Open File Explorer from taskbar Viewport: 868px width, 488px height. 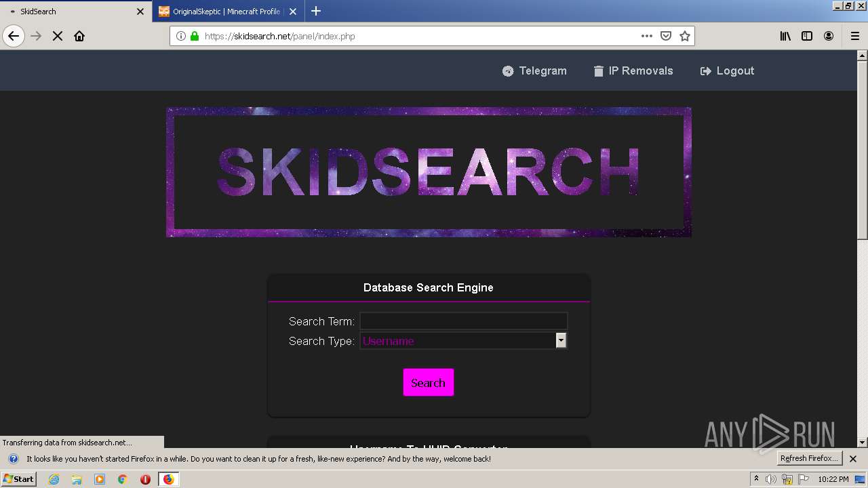click(77, 479)
